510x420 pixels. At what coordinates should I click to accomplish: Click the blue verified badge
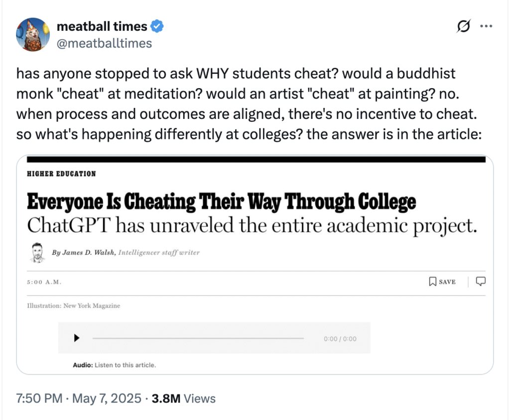tap(158, 27)
